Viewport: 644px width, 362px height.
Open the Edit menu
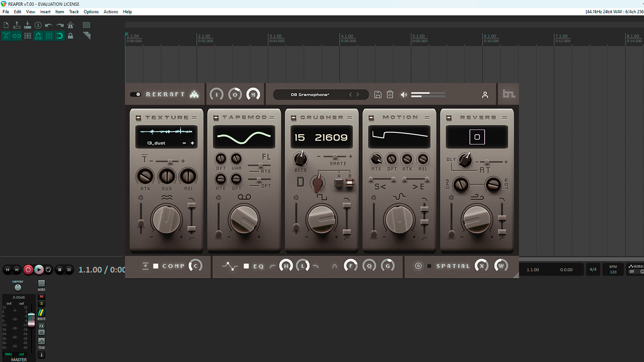pos(17,12)
